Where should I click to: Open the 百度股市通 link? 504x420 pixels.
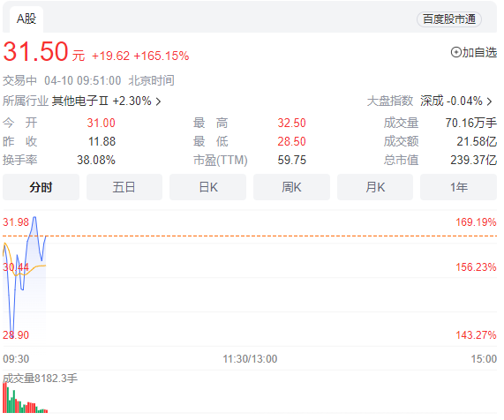tap(449, 19)
